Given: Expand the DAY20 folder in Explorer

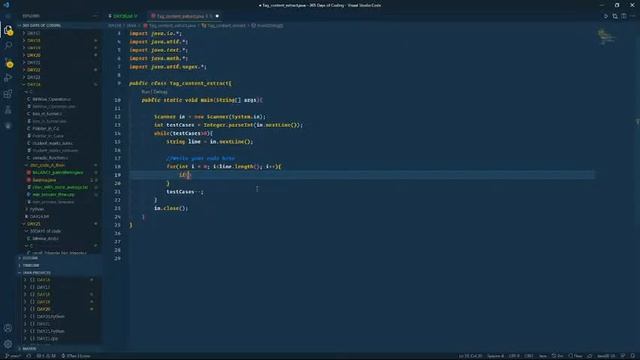Looking at the screenshot, I should tap(59, 55).
